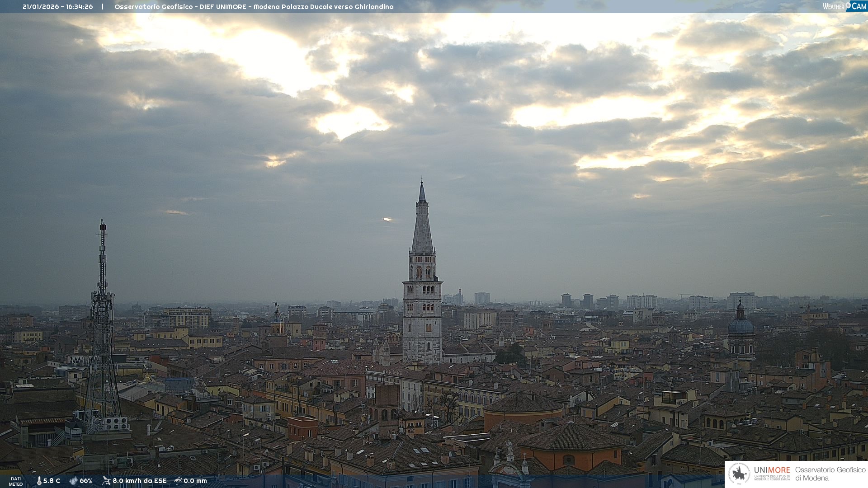The height and width of the screenshot is (488, 868).
Task: Click the thermometer temperature icon
Action: point(39,481)
